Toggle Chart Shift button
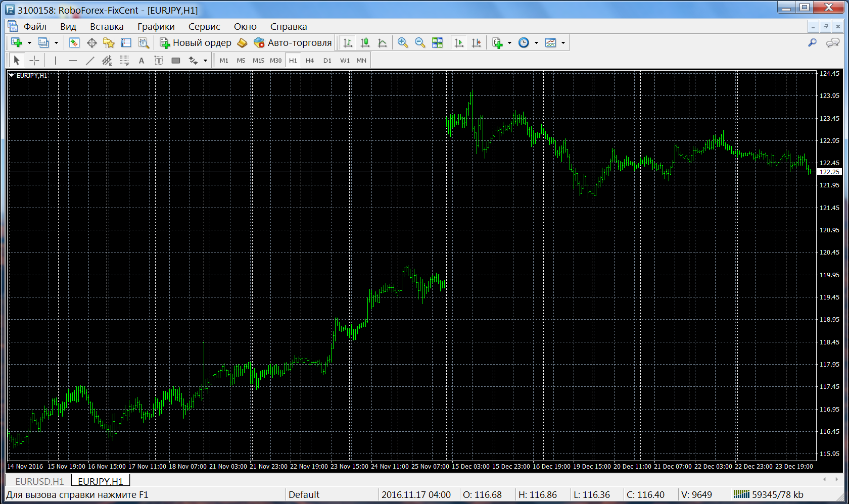This screenshot has width=849, height=504. 476,43
